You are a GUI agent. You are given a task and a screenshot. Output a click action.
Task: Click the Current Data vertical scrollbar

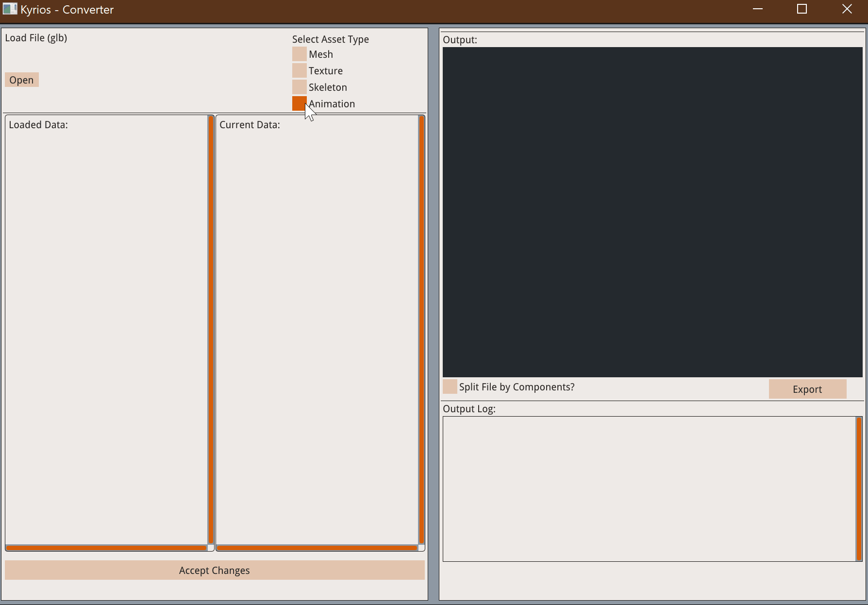422,330
